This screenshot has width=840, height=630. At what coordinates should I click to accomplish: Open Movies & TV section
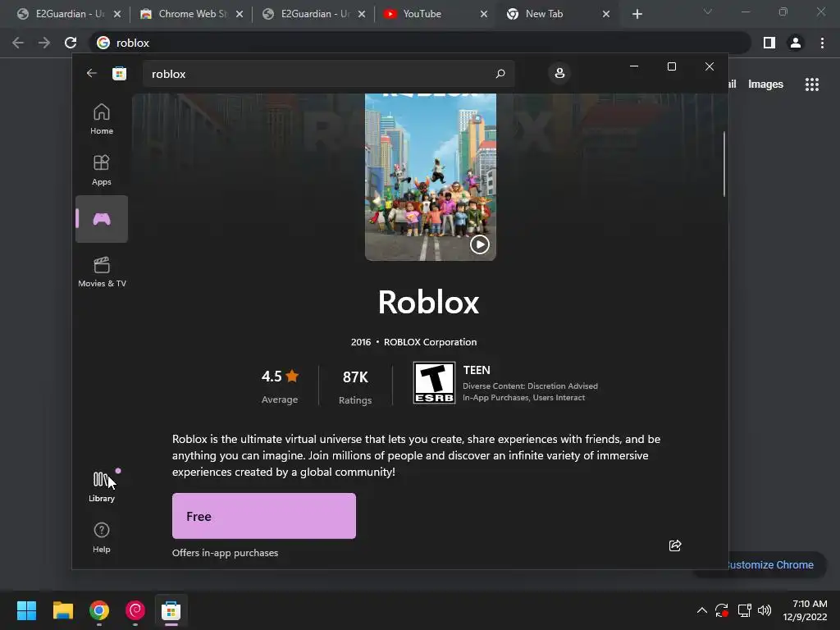102,272
